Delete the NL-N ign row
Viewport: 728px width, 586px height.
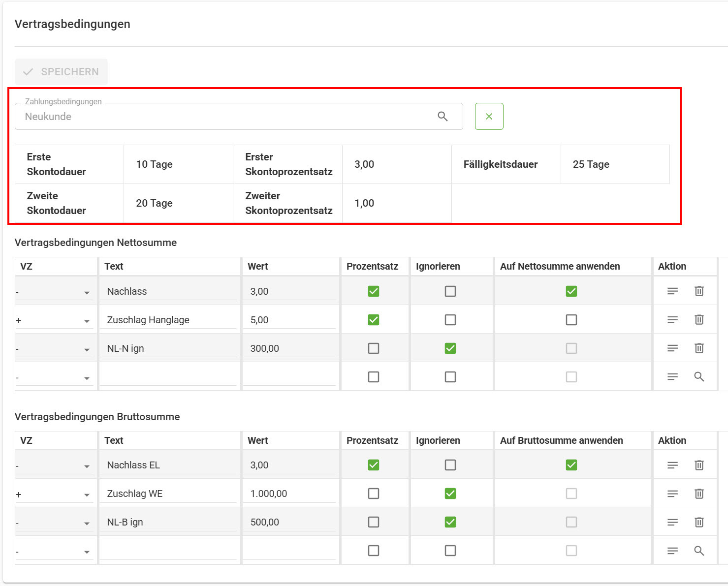699,348
